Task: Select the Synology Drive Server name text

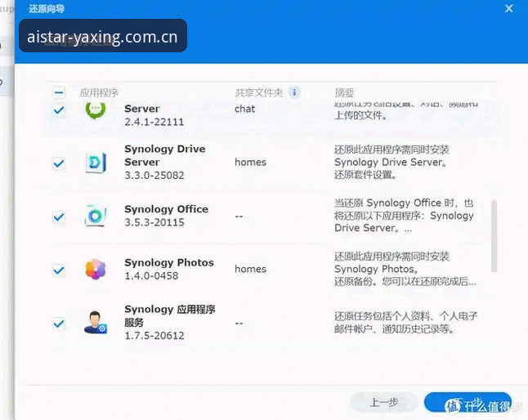Action: (x=164, y=155)
